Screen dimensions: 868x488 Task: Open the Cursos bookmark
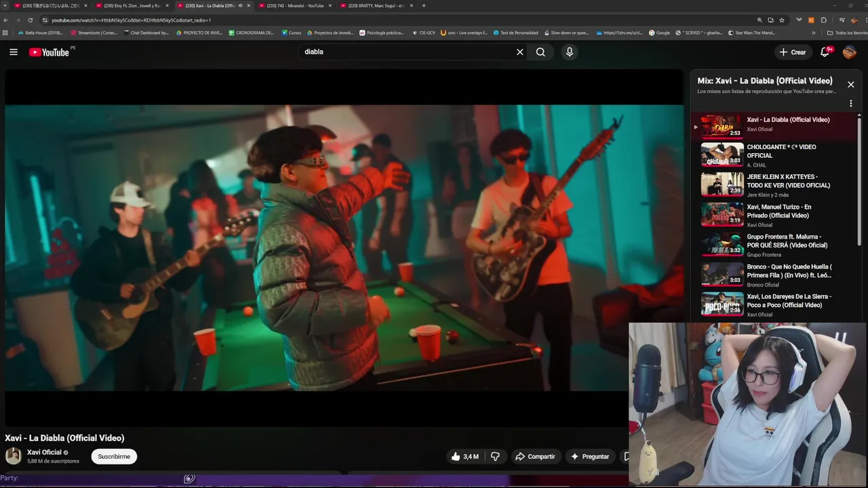pyautogui.click(x=292, y=33)
